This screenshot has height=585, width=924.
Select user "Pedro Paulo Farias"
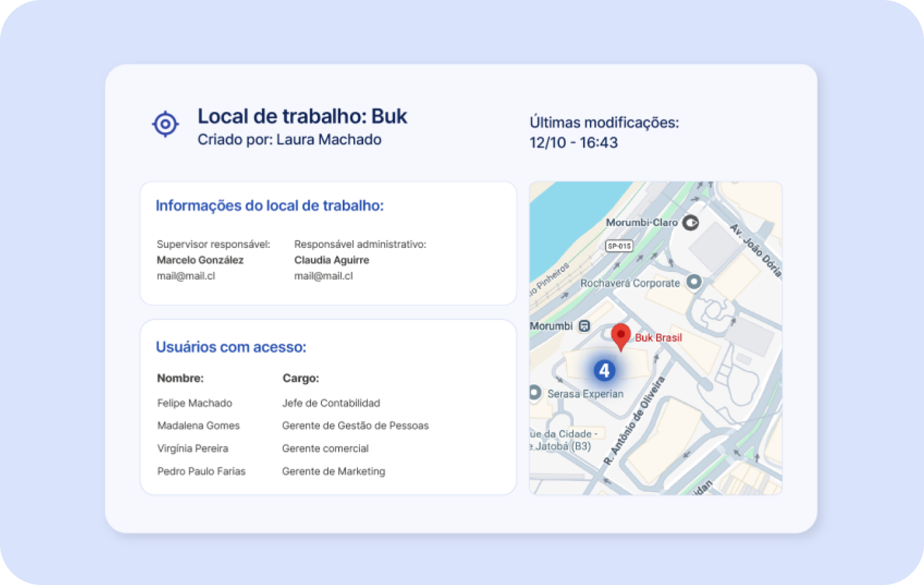pos(201,471)
